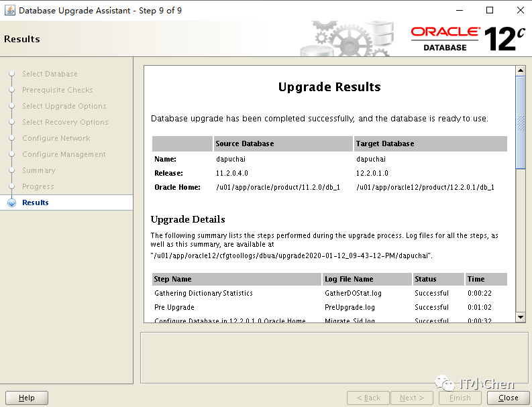Image resolution: width=532 pixels, height=407 pixels.
Task: Click the Finish button
Action: [x=460, y=398]
